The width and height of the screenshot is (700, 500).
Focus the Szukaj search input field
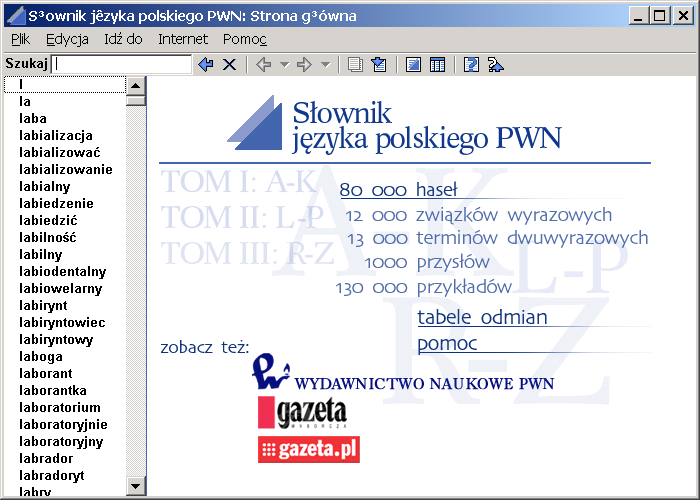[x=121, y=64]
